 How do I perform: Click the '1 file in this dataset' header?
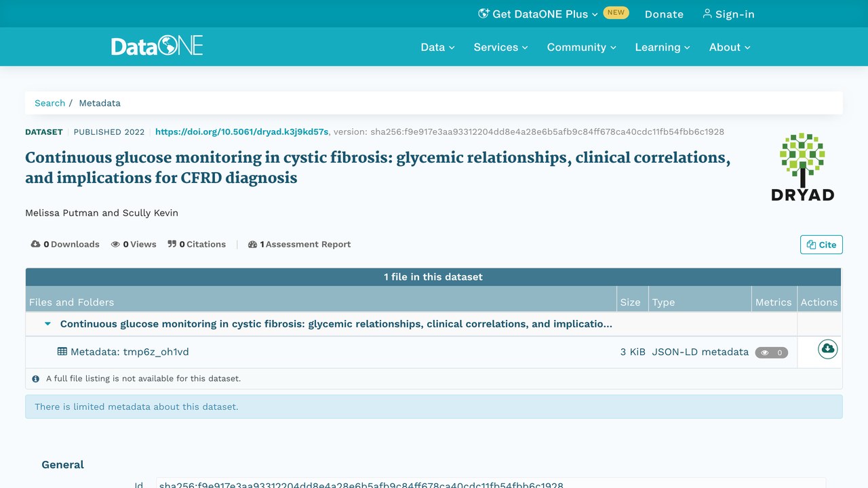(x=433, y=277)
